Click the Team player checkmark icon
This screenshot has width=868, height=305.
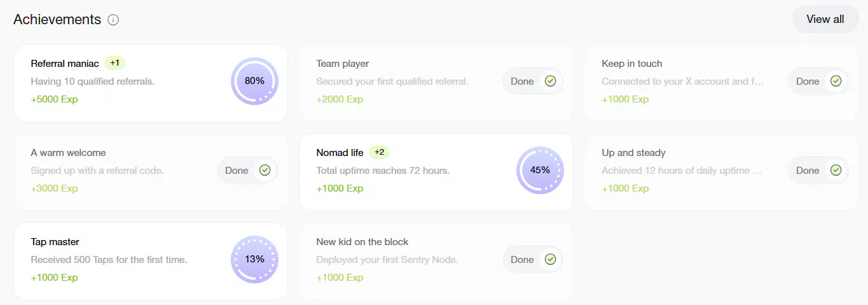[551, 81]
